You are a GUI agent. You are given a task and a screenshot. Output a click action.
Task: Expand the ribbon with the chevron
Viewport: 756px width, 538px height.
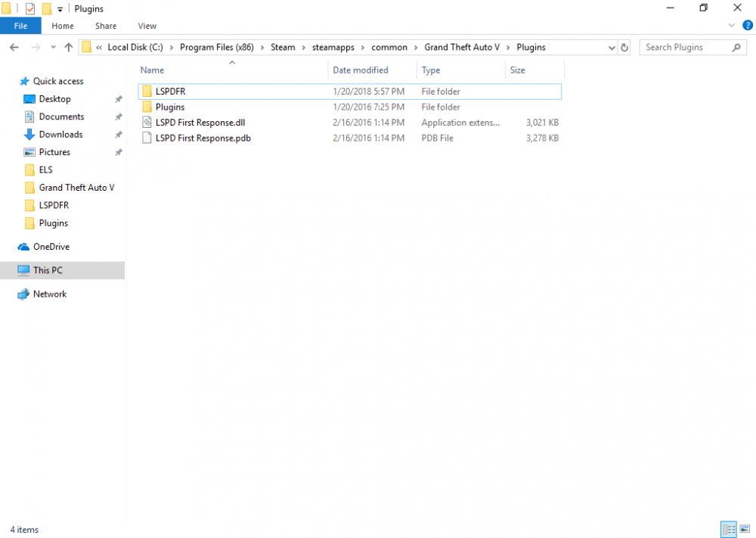click(x=731, y=26)
